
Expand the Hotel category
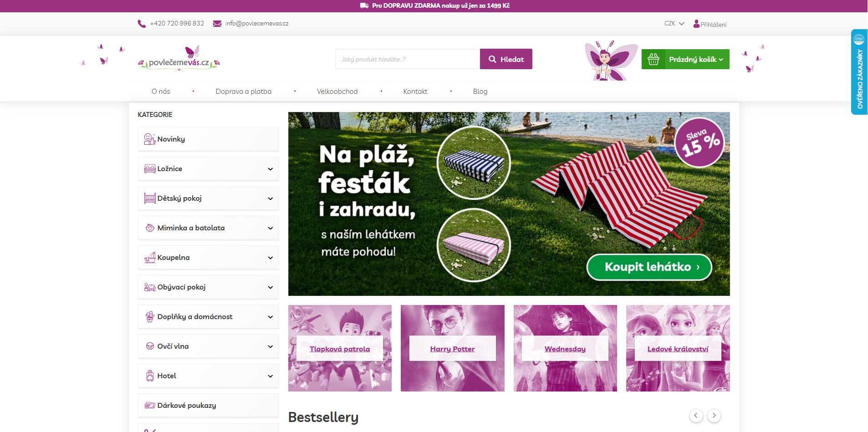pos(271,376)
